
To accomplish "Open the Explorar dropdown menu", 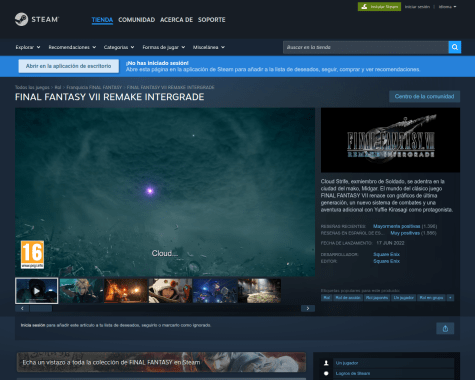I will 28,47.
